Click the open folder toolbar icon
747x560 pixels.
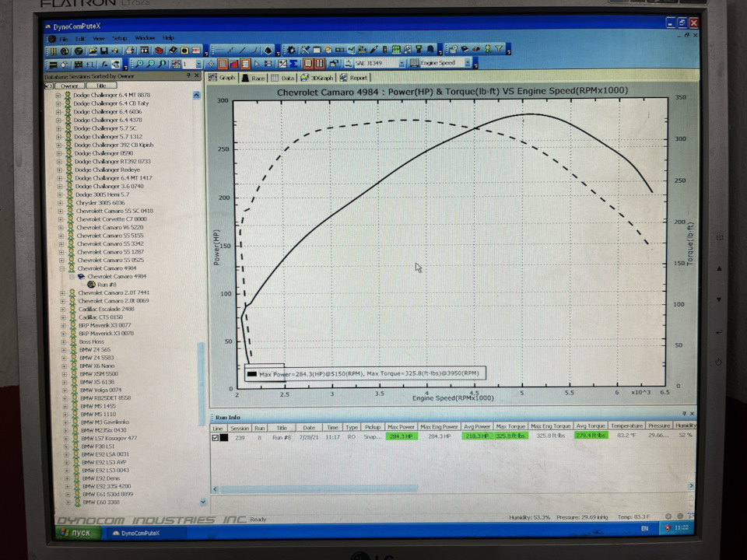point(93,51)
